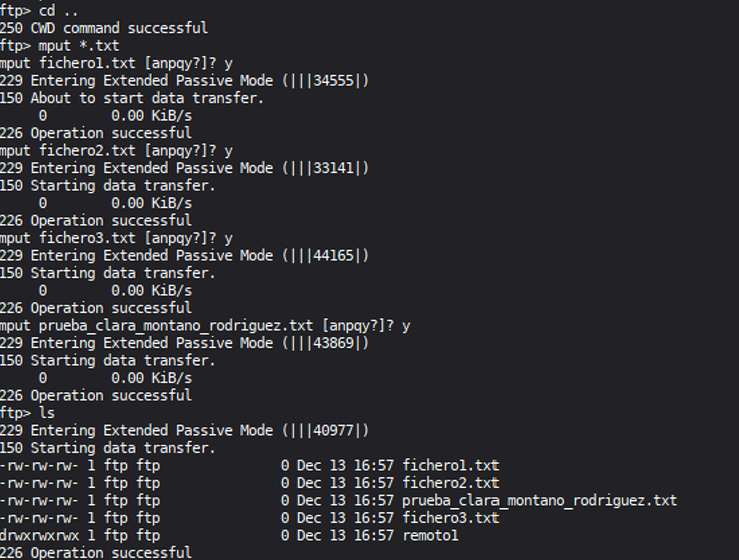Click prueba_clara_montano_rodriguez.txt in the directory listing

coord(539,501)
